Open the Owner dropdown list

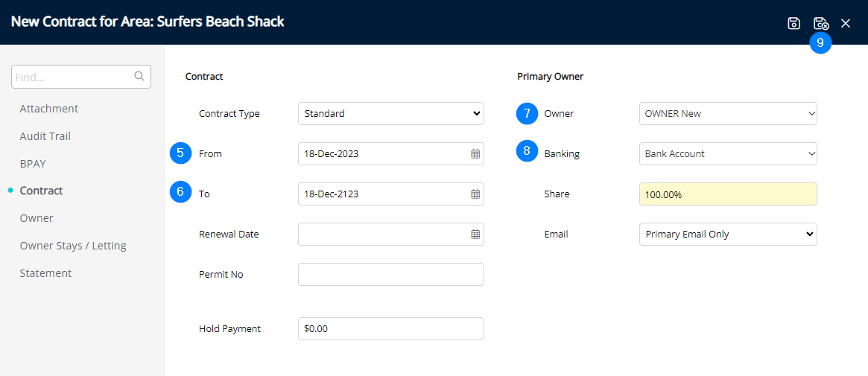(x=728, y=114)
